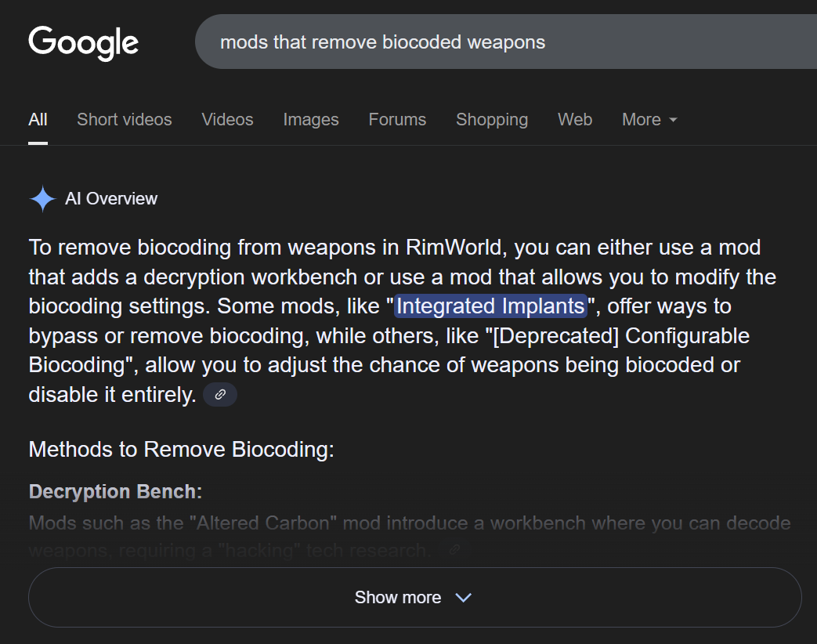
Task: Click in the search query field
Action: [x=505, y=42]
